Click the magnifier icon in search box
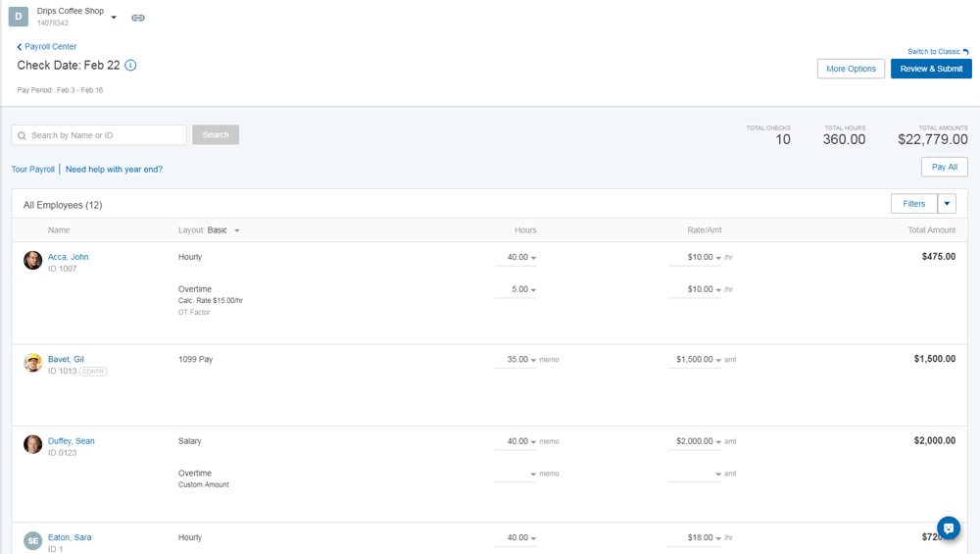The width and height of the screenshot is (980, 554). 22,135
